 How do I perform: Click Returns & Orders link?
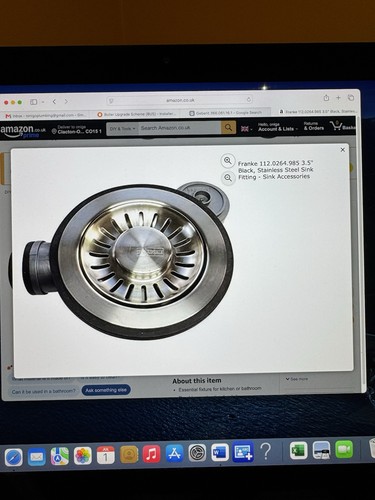click(x=313, y=126)
